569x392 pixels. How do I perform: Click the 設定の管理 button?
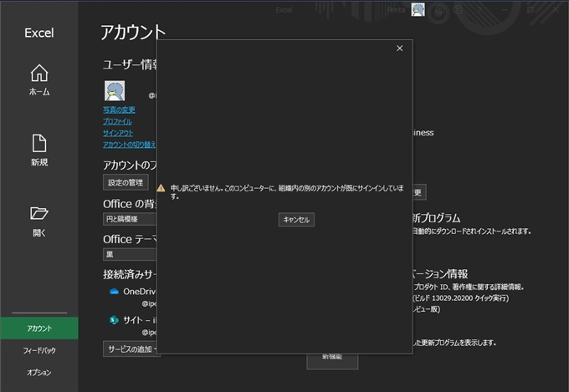[126, 182]
